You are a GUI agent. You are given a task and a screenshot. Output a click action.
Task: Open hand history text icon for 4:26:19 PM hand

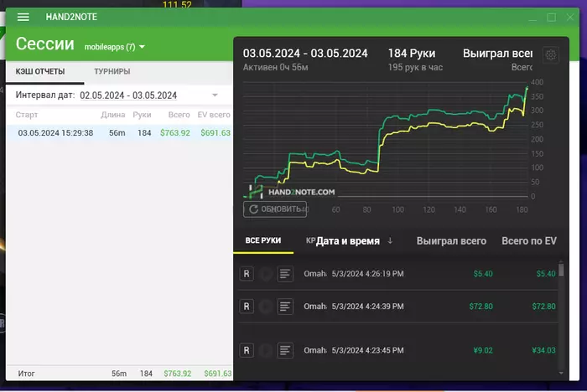point(285,274)
